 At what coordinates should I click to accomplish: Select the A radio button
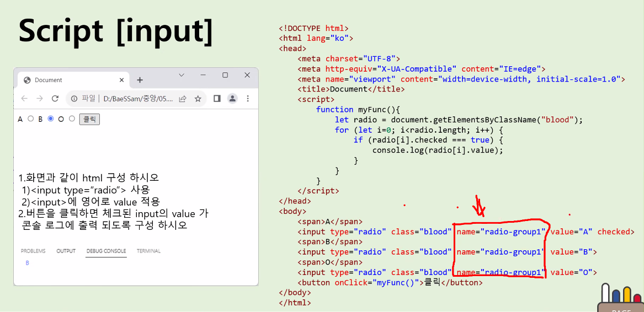click(30, 119)
